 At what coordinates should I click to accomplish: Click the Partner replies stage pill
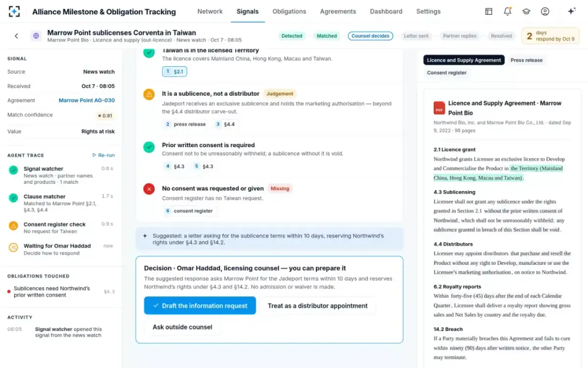460,36
